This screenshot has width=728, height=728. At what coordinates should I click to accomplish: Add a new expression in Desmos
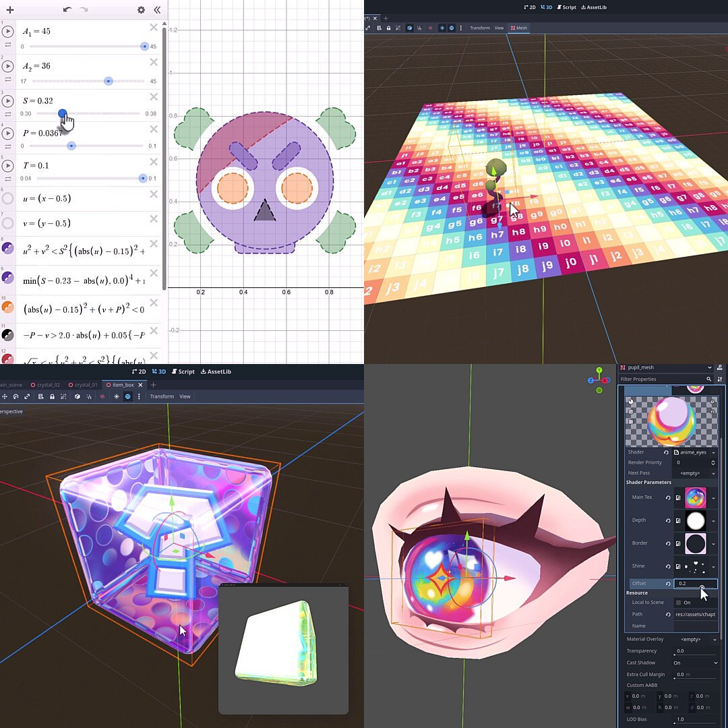9,9
